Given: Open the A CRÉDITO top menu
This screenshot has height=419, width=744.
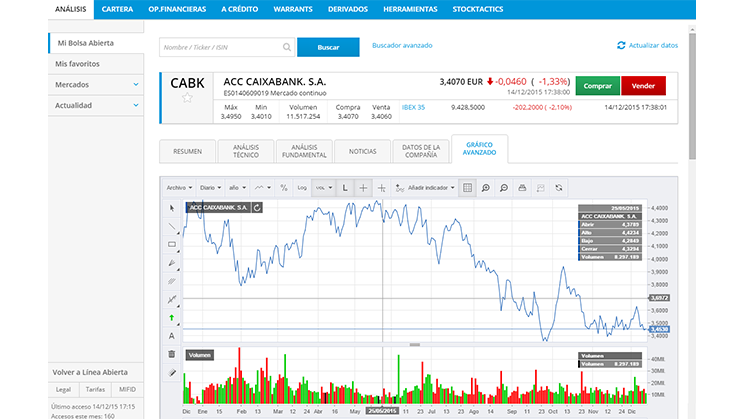Looking at the screenshot, I should click(x=240, y=9).
